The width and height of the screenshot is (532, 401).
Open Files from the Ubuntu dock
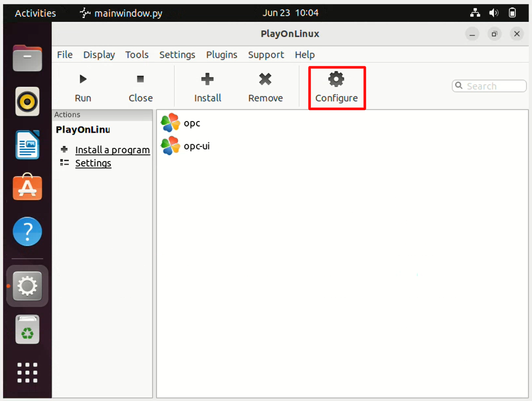tap(27, 58)
